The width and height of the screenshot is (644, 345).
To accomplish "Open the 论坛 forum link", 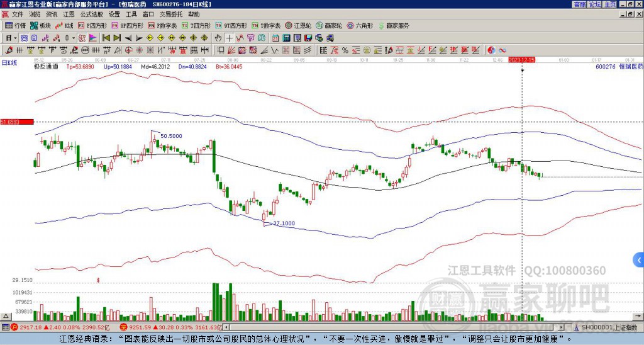I will 595,4.
